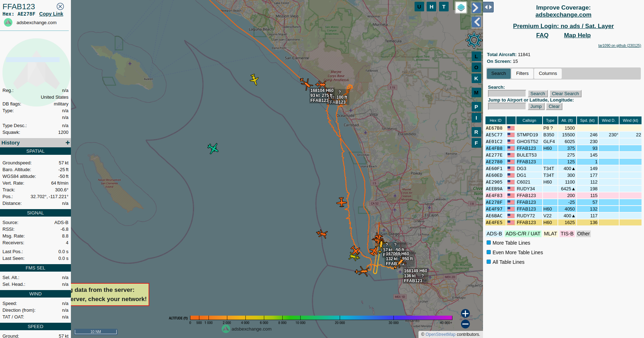Open the FAQ link

click(x=542, y=35)
